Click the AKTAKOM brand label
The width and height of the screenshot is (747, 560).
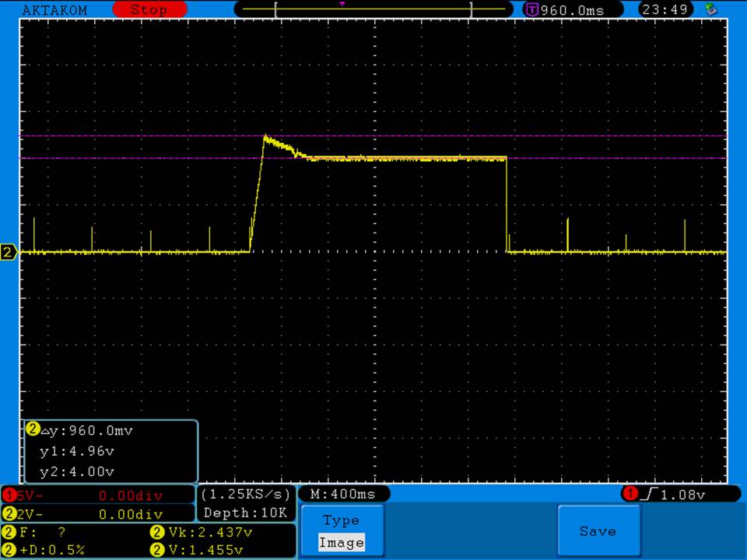[54, 10]
